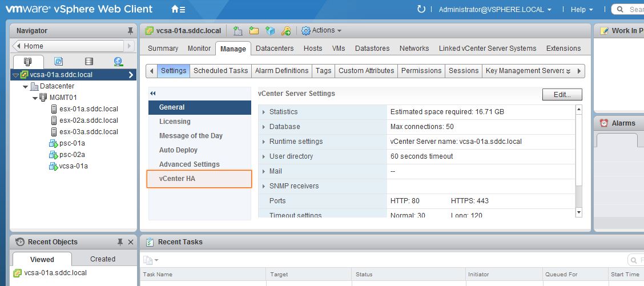
Task: Switch to the Monitor tab
Action: [x=199, y=49]
